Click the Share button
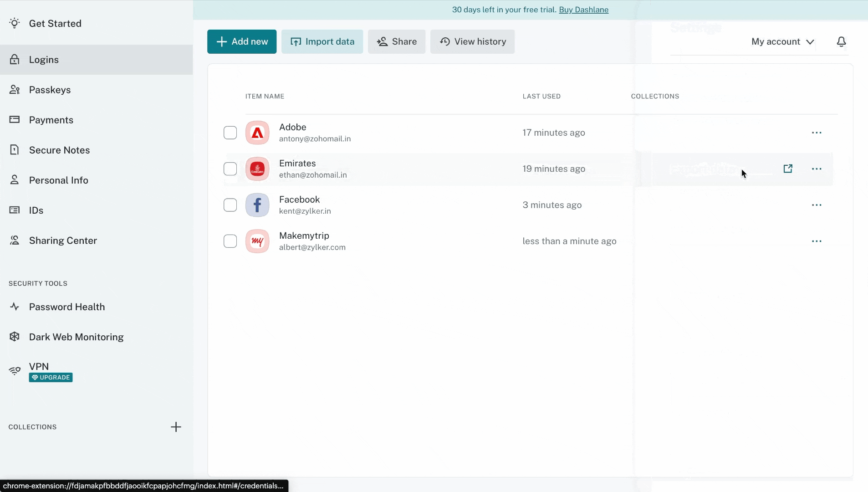This screenshot has height=492, width=868. 397,41
